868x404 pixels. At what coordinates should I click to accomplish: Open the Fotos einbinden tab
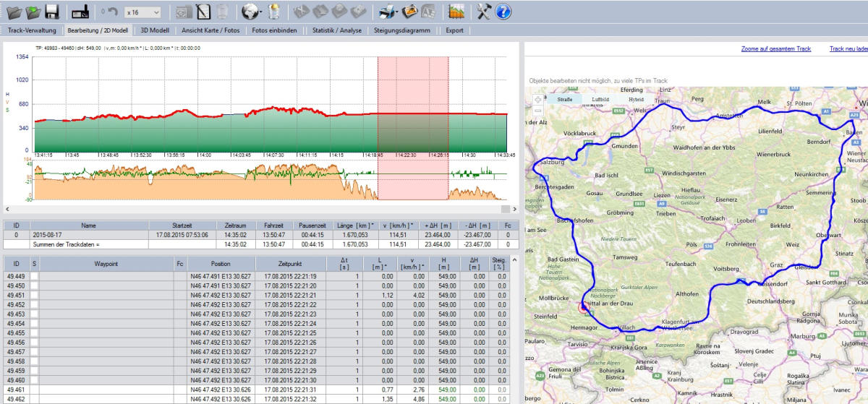pyautogui.click(x=274, y=30)
